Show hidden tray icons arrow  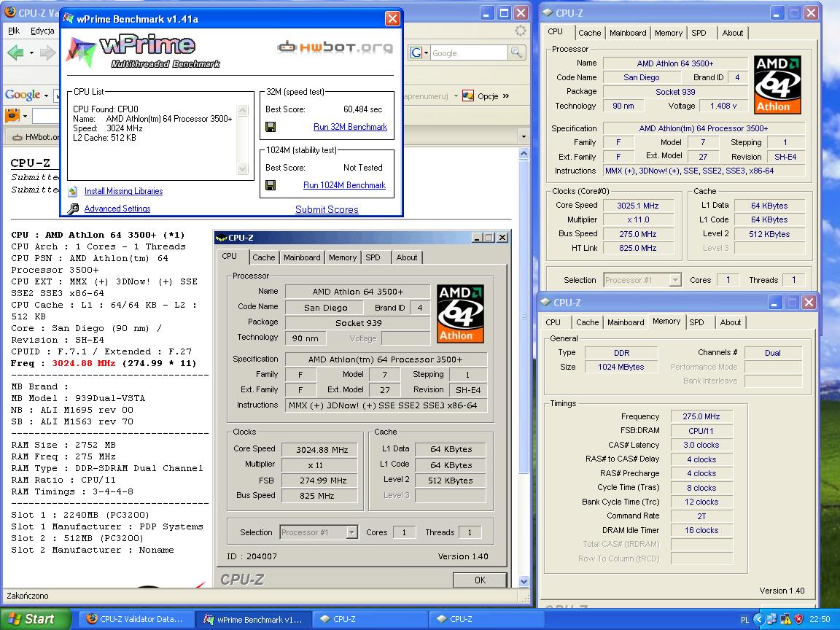pyautogui.click(x=758, y=619)
